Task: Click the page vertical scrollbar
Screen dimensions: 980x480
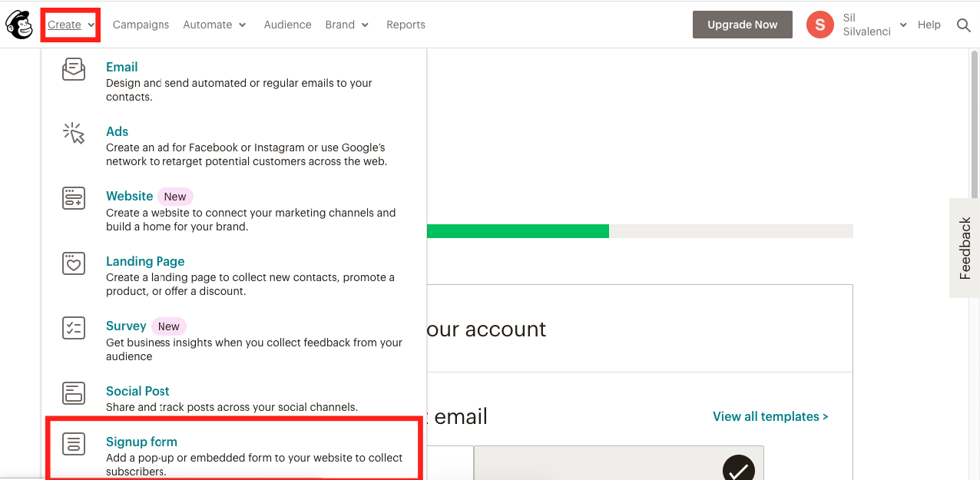Action: pyautogui.click(x=975, y=123)
